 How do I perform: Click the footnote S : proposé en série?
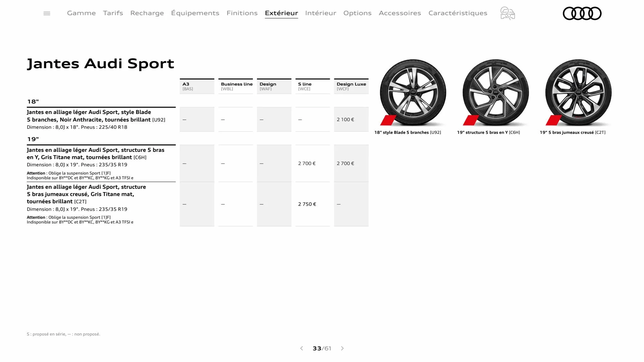click(x=63, y=334)
